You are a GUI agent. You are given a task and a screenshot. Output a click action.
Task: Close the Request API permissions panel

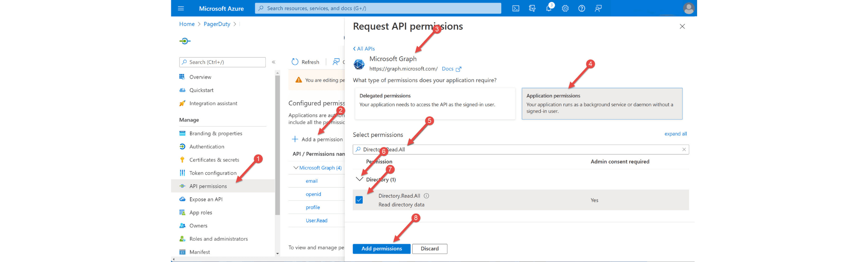click(x=682, y=27)
